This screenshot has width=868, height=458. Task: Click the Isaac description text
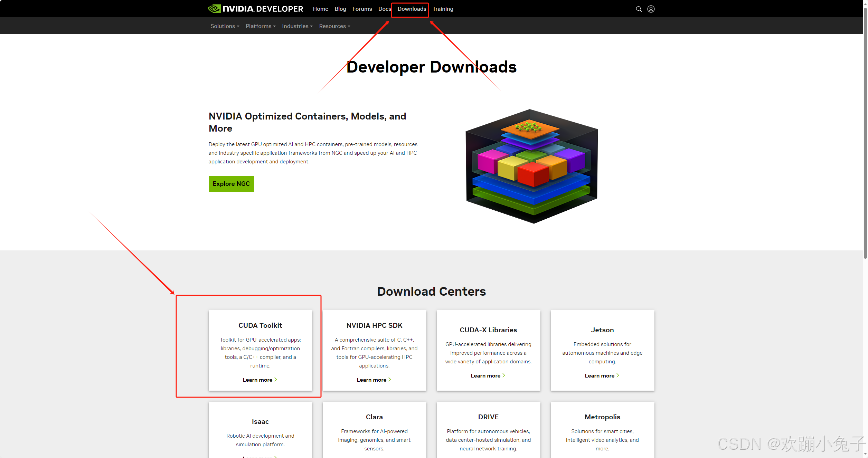tap(260, 440)
